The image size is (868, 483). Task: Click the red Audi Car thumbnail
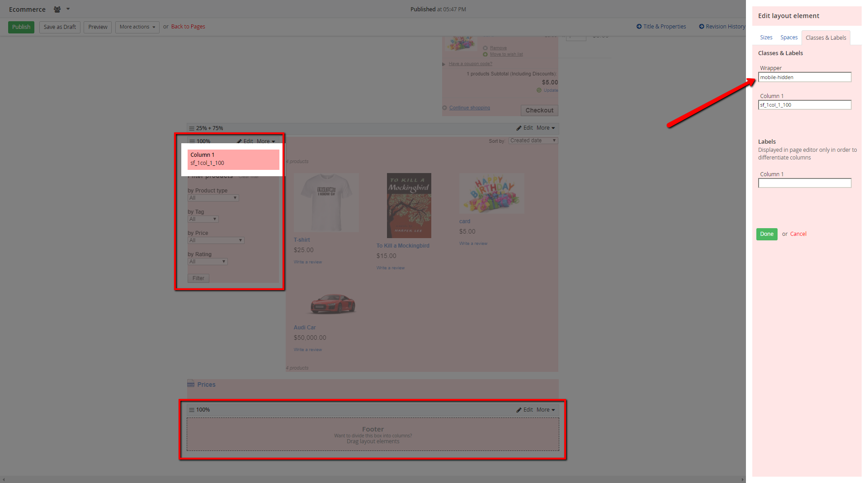pos(333,303)
